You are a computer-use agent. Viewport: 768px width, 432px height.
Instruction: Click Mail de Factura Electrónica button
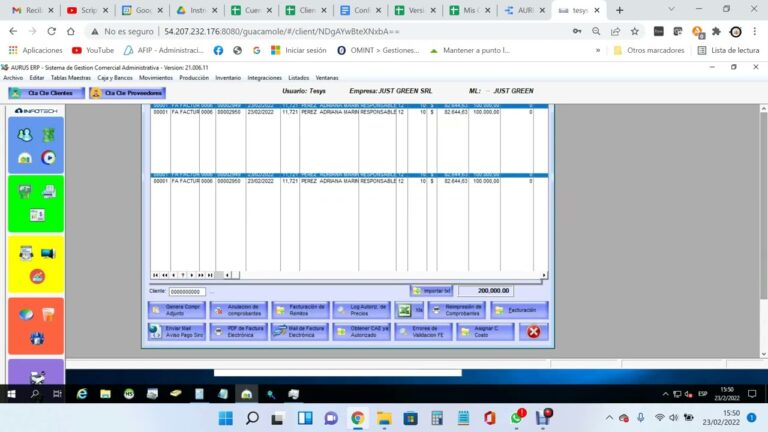point(300,332)
